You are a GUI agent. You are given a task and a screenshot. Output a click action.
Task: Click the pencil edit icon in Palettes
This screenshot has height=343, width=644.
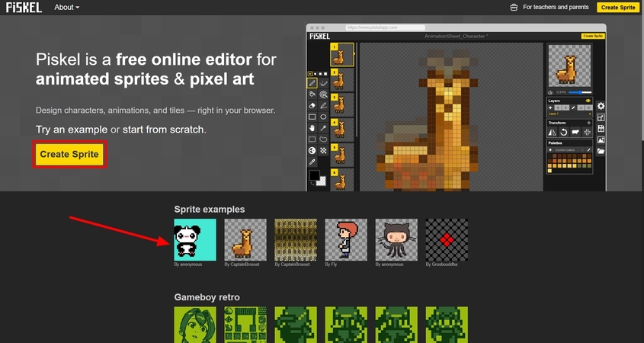click(x=588, y=150)
